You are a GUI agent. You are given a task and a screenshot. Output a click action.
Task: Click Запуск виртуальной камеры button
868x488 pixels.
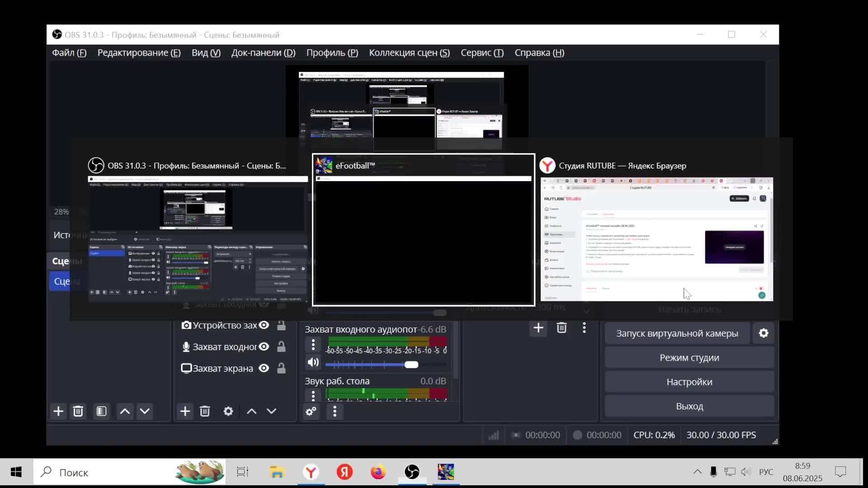[x=677, y=333]
